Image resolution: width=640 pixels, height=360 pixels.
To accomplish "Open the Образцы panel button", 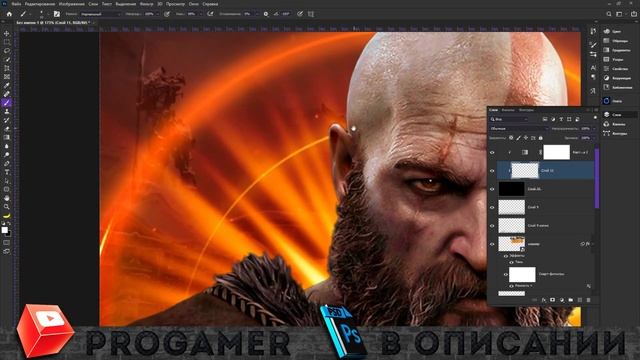I will pos(616,41).
